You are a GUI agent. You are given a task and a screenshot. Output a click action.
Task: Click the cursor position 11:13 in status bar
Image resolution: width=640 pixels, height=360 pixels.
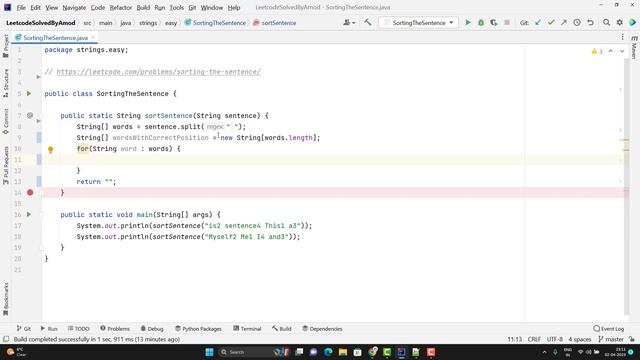(x=514, y=339)
